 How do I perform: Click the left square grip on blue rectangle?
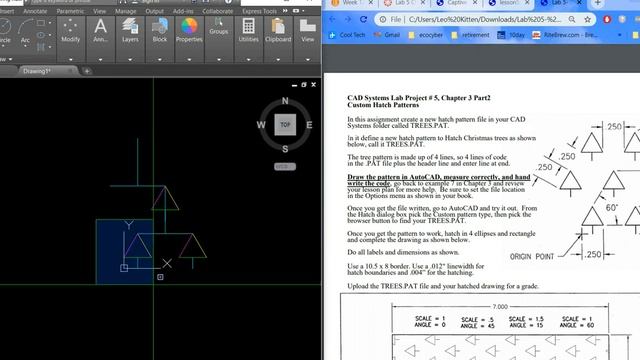point(124,268)
